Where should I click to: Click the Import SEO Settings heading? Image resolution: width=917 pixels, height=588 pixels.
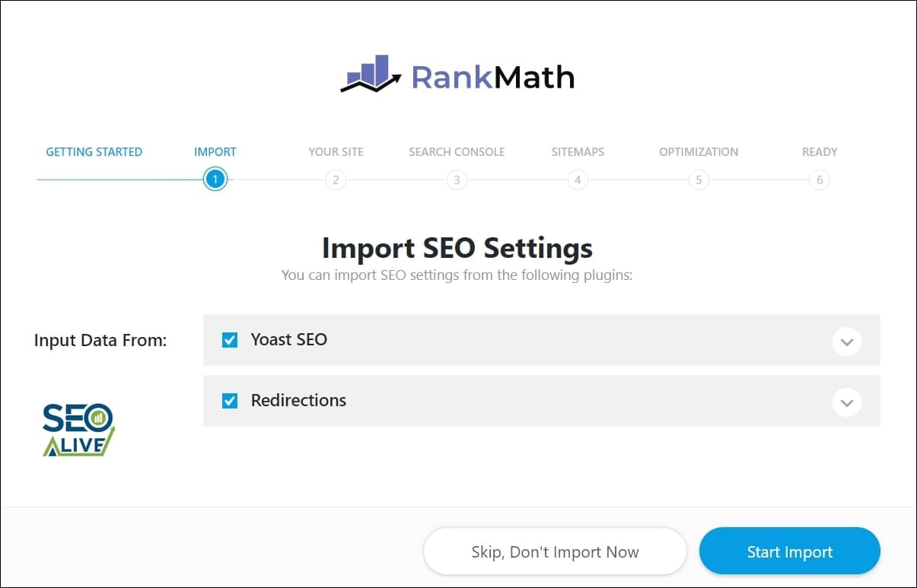457,248
